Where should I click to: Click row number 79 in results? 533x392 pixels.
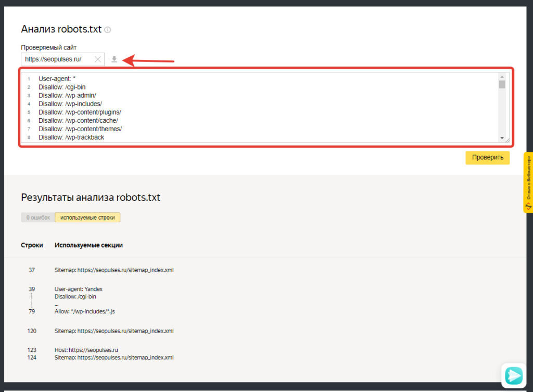32,311
